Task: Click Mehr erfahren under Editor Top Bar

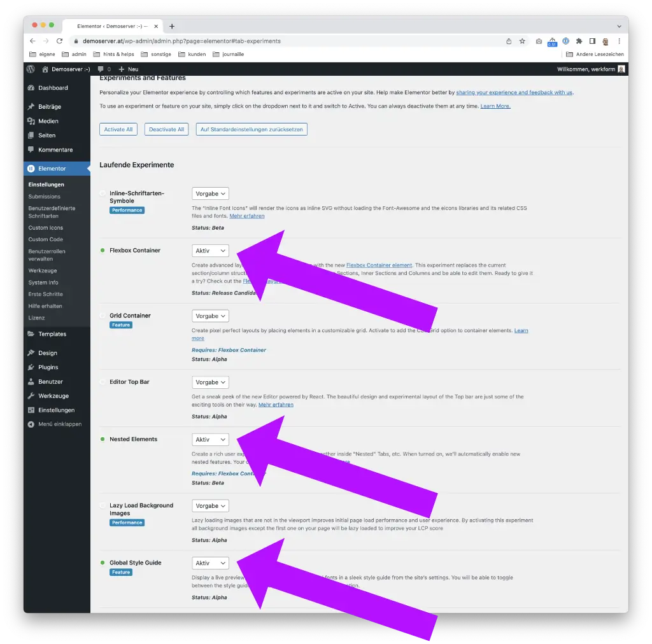Action: [276, 405]
